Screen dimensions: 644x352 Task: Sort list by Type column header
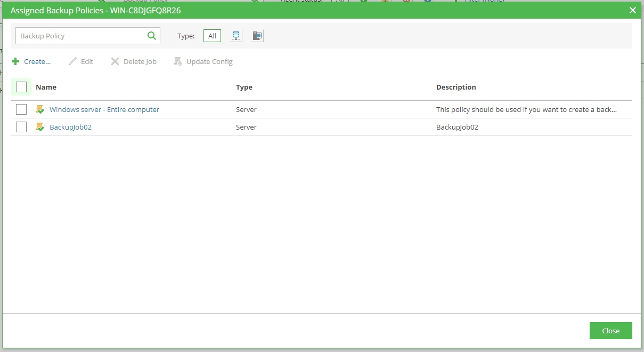(x=244, y=87)
